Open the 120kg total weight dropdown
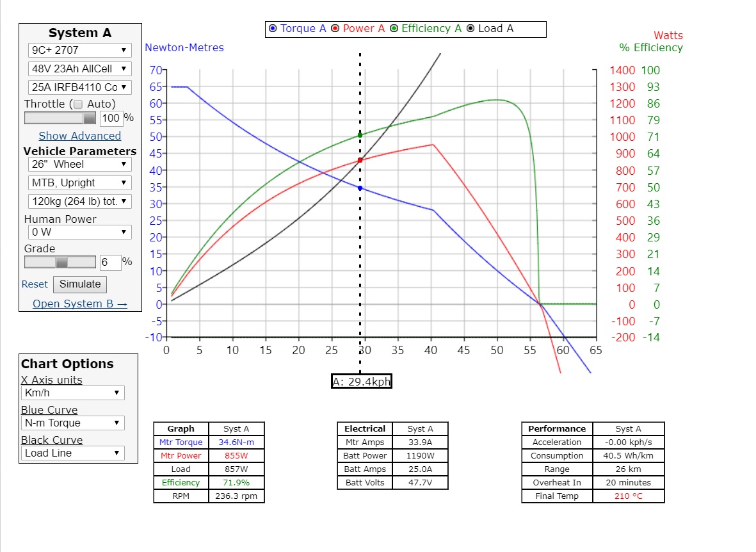756x552 pixels. [79, 201]
